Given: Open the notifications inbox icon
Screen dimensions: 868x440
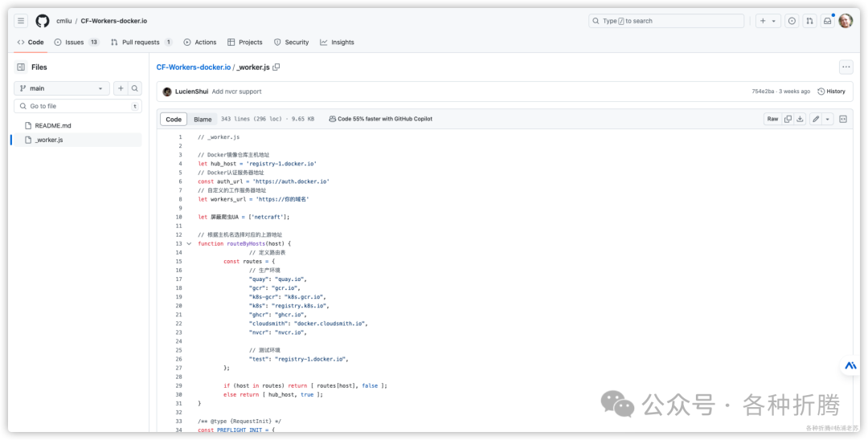Looking at the screenshot, I should click(x=828, y=21).
